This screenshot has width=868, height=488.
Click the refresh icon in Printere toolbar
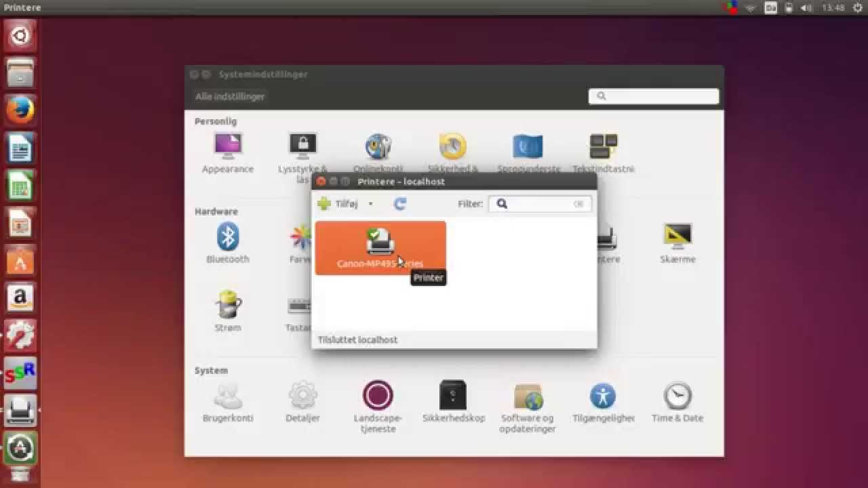pos(400,203)
